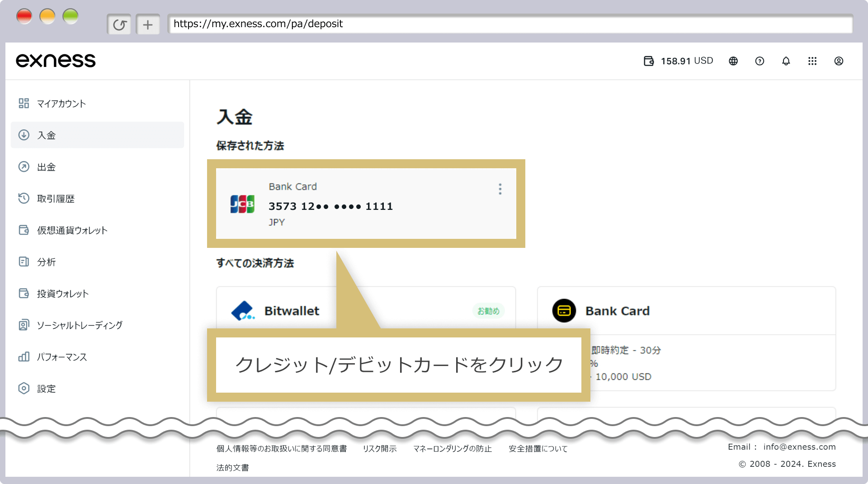This screenshot has width=868, height=484.
Task: Click the JPY currency label on saved card
Action: pyautogui.click(x=277, y=222)
